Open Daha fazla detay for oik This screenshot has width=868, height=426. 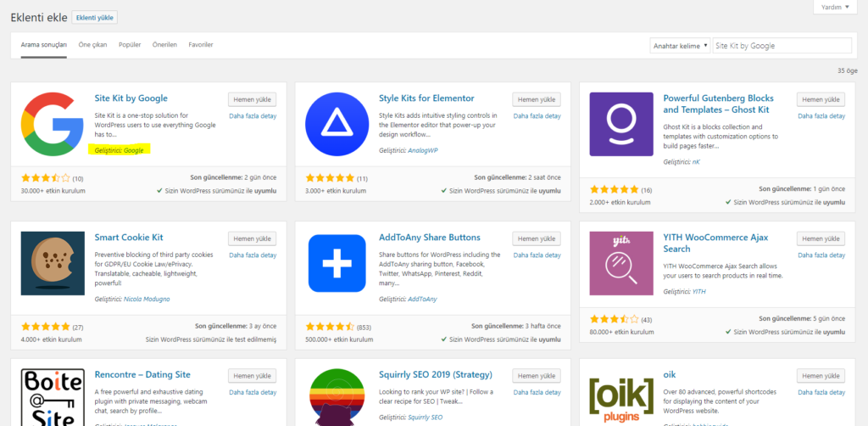[821, 393]
